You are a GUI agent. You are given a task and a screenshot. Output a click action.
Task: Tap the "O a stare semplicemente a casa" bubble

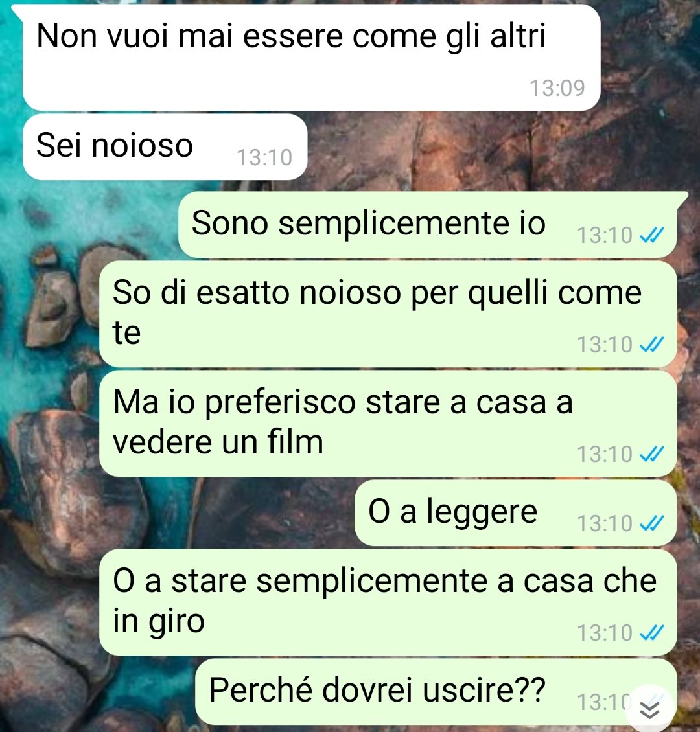(x=388, y=602)
